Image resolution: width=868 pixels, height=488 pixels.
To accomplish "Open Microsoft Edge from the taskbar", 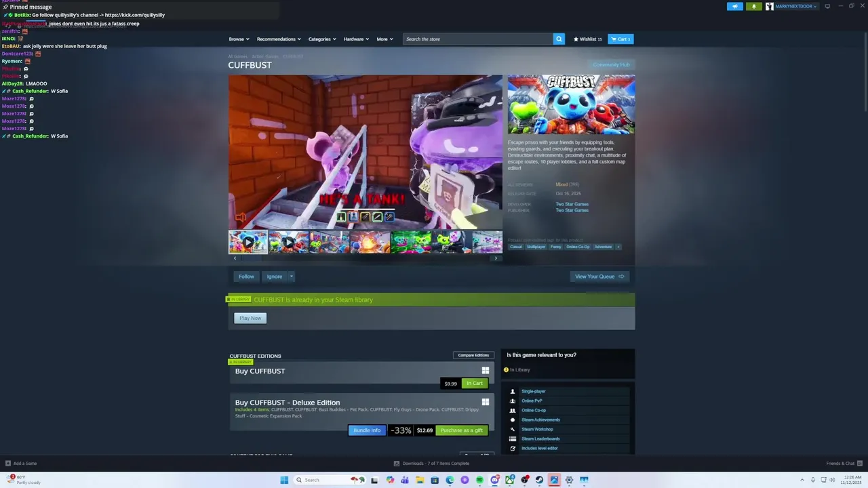I will [x=450, y=480].
